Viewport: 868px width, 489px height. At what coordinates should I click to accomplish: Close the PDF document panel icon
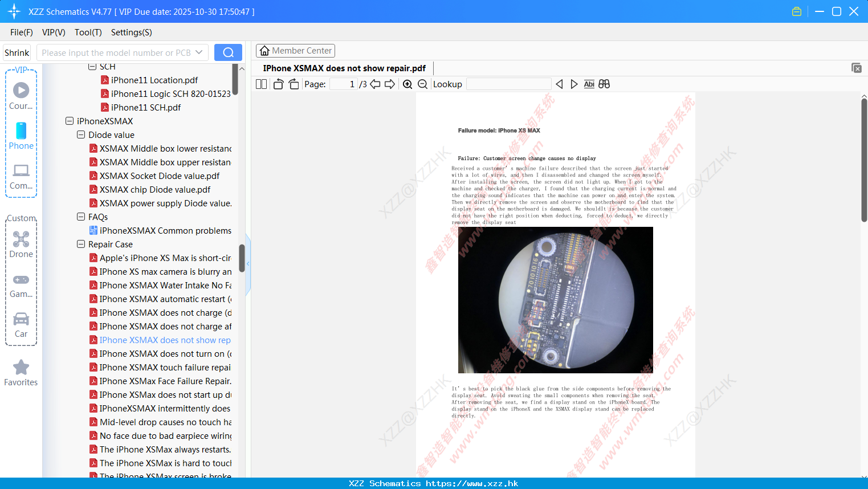(856, 68)
